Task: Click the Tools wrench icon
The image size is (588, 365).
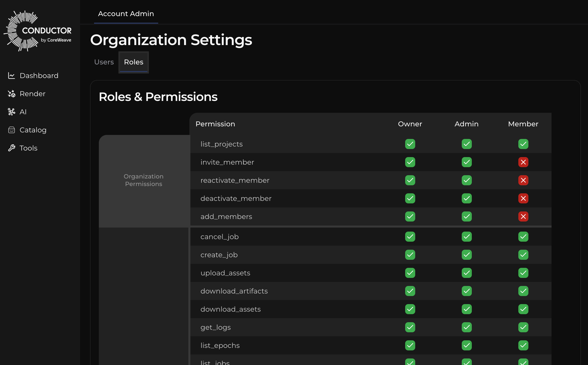Action: pos(11,148)
